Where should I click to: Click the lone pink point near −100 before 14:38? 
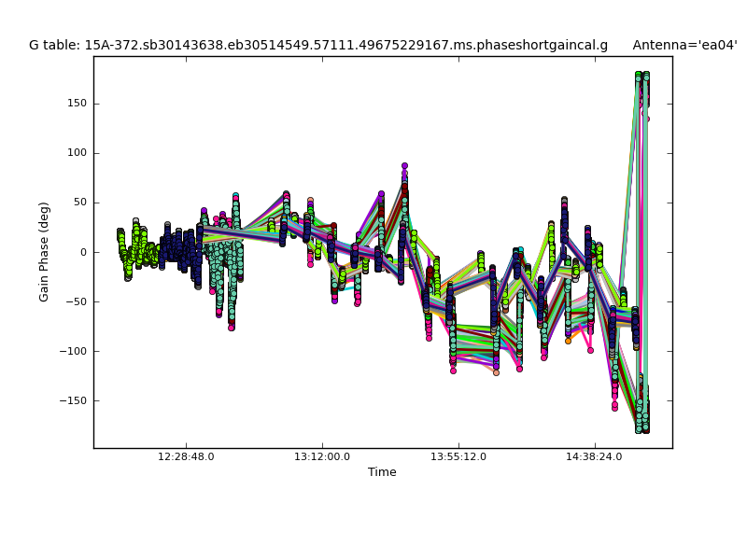point(590,350)
